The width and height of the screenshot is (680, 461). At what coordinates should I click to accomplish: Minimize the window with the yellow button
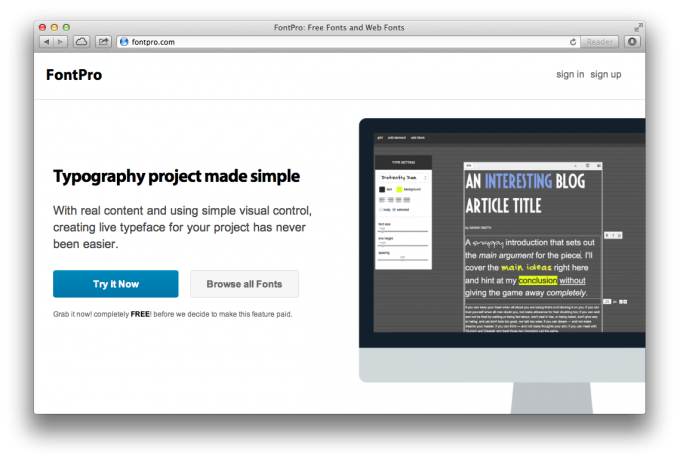coord(54,27)
